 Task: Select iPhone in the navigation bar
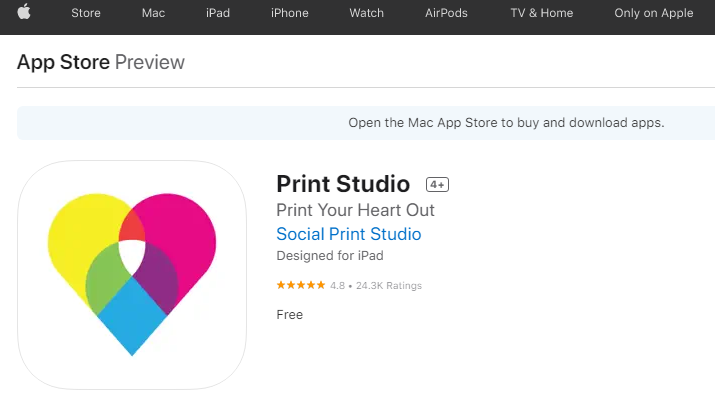[290, 13]
